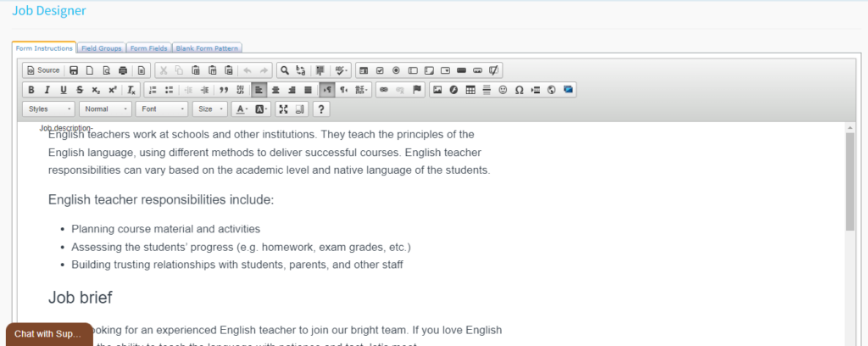Viewport: 868px width, 346px height.
Task: Open the Font dropdown
Action: click(162, 109)
